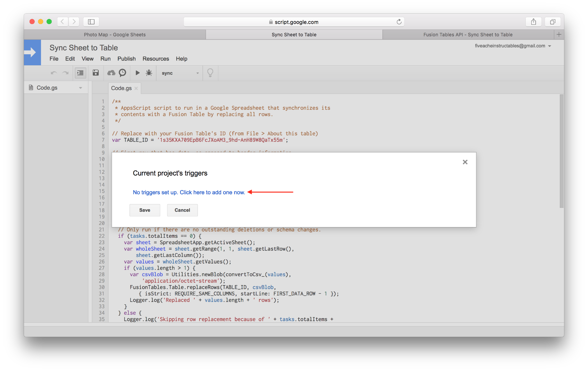Screen dimensions: 588x371
Task: Expand the account menu for fiveacheinstructables@gmail.com
Action: coord(549,46)
